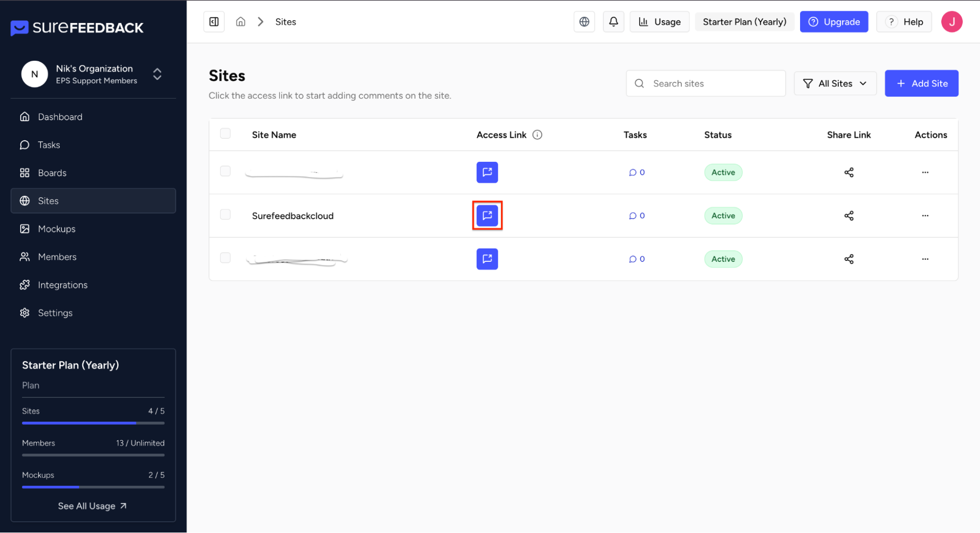Open user avatar J profile
This screenshot has width=980, height=533.
coord(951,22)
